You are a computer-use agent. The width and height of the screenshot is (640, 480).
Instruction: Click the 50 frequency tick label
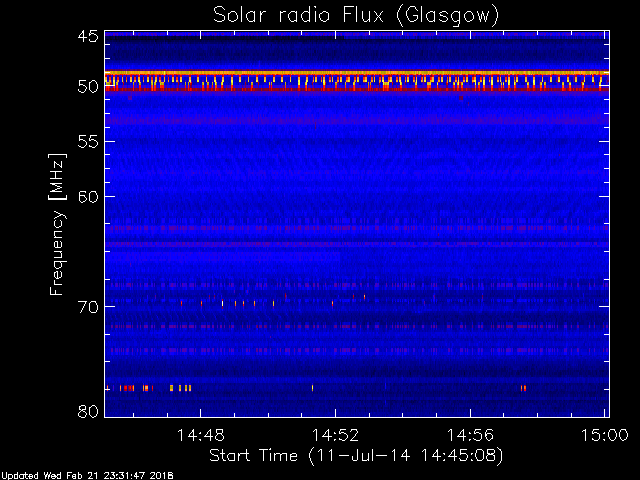[x=88, y=87]
